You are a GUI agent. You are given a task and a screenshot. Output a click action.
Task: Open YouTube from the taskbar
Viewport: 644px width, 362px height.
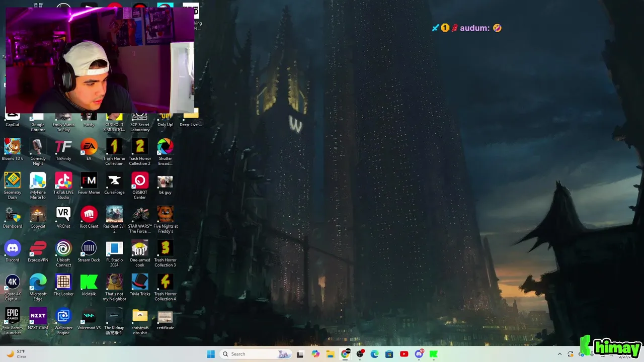[x=404, y=354]
